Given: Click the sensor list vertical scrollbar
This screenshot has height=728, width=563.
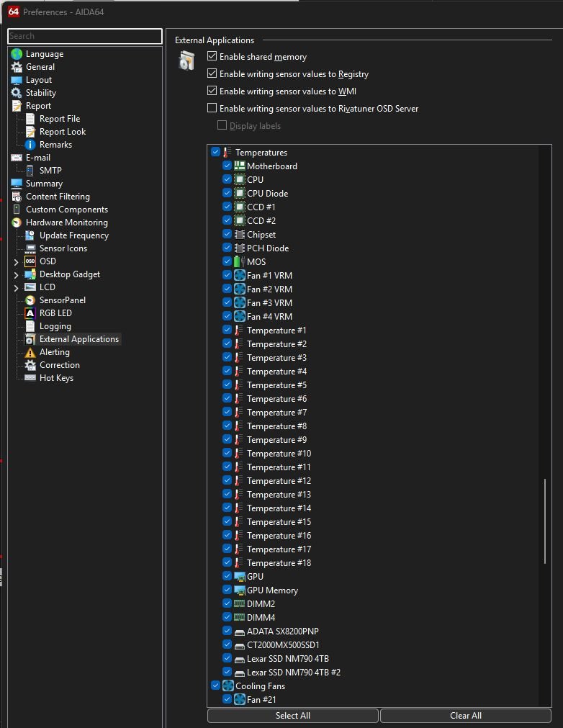Looking at the screenshot, I should (x=544, y=520).
